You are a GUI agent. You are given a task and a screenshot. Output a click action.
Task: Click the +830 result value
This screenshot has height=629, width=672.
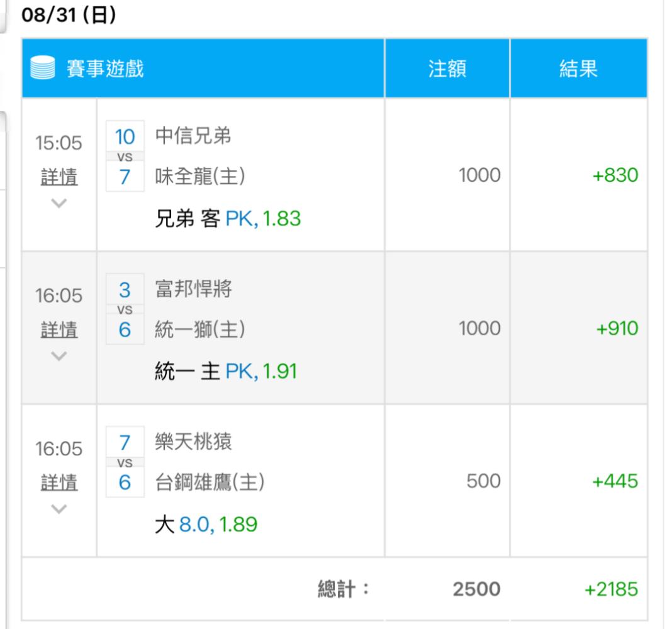click(x=615, y=175)
